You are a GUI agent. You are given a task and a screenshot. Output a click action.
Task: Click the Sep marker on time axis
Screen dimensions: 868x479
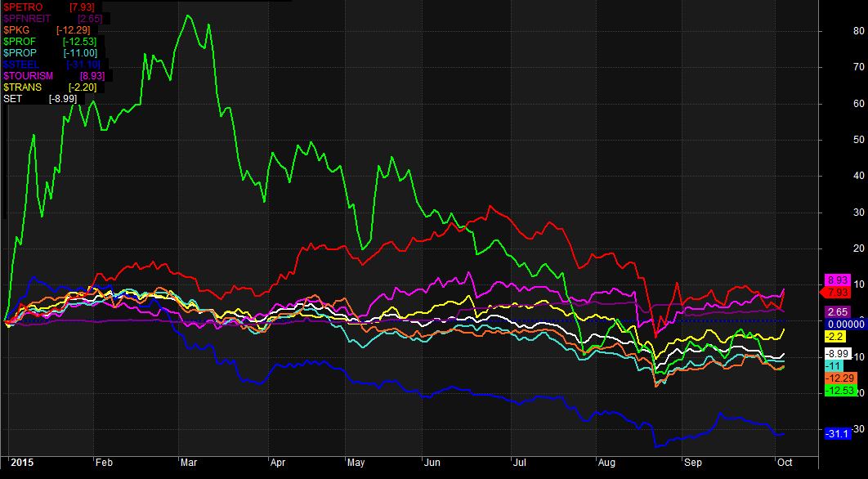point(693,463)
